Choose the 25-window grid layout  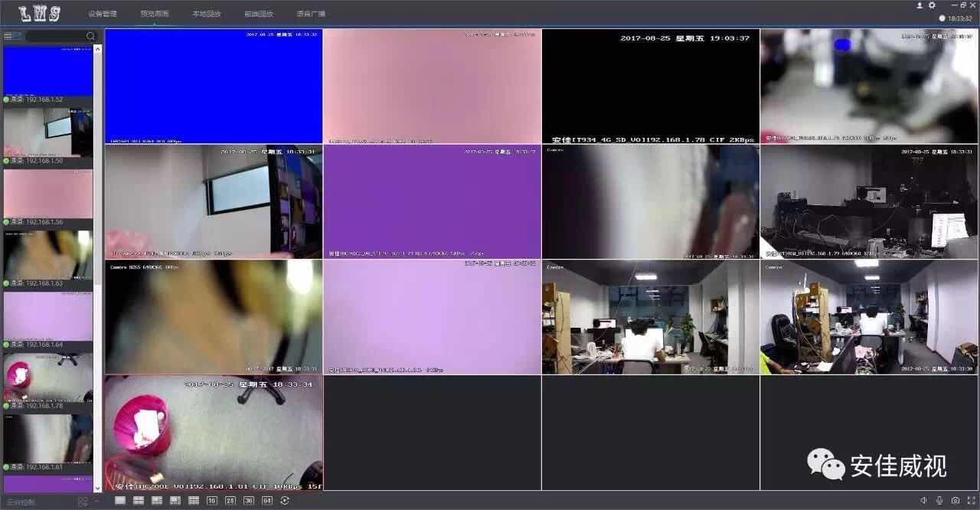(x=230, y=501)
